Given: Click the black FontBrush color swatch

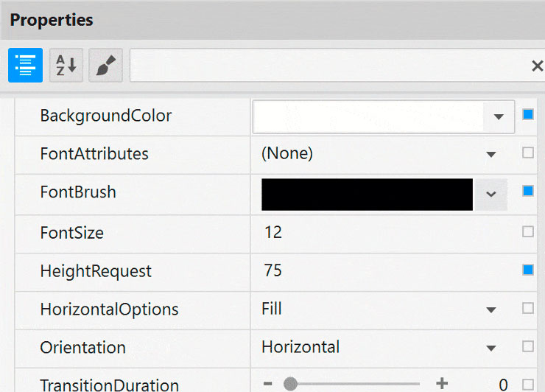Looking at the screenshot, I should (367, 194).
